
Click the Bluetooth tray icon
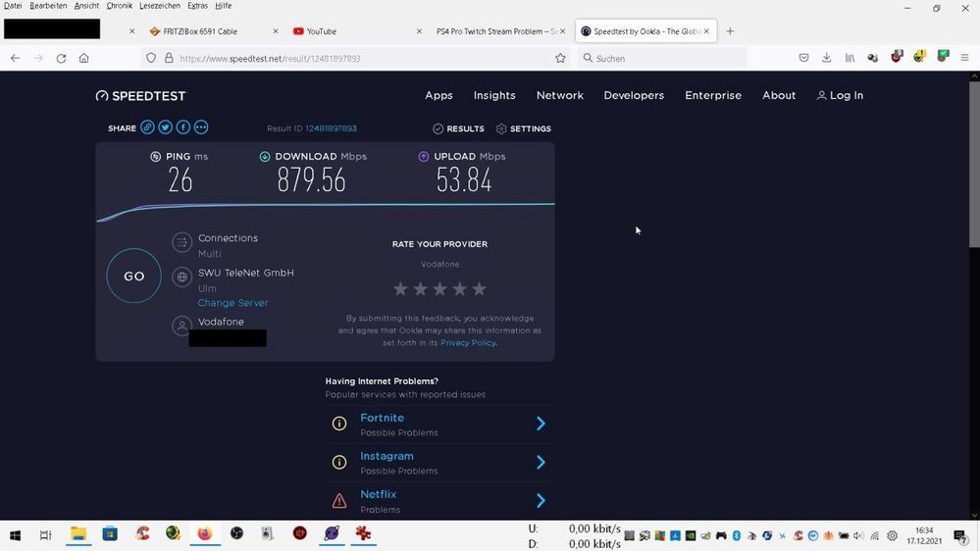point(737,536)
